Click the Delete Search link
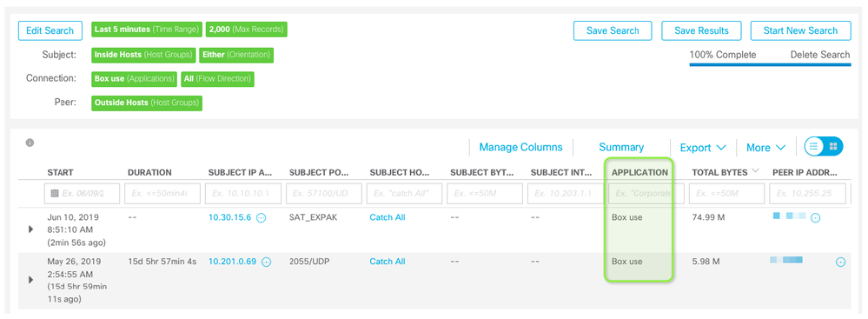This screenshot has height=319, width=868. 820,55
